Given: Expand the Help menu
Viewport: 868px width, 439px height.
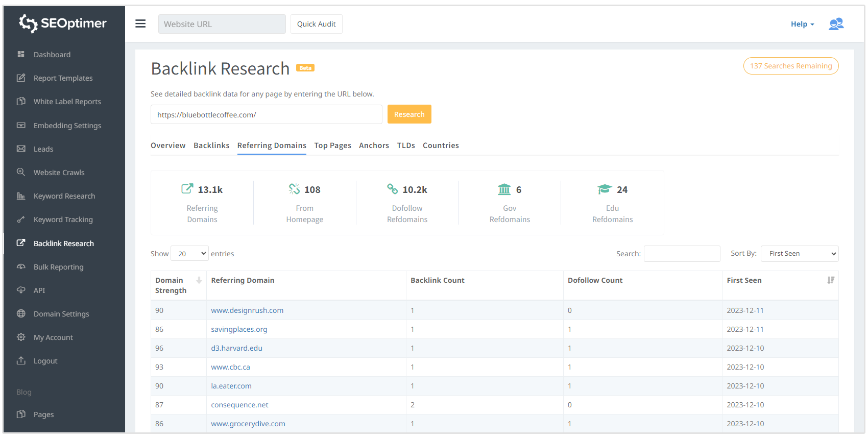Looking at the screenshot, I should point(802,24).
